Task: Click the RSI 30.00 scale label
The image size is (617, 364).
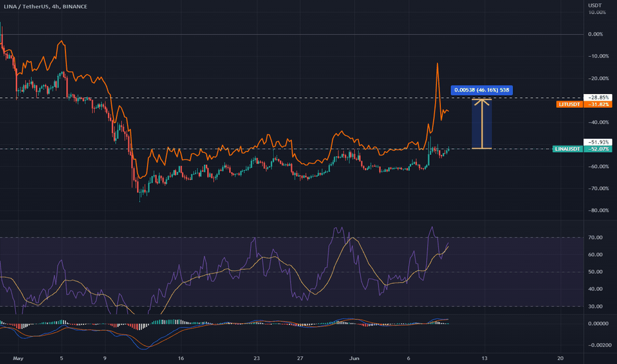Action: pyautogui.click(x=595, y=306)
